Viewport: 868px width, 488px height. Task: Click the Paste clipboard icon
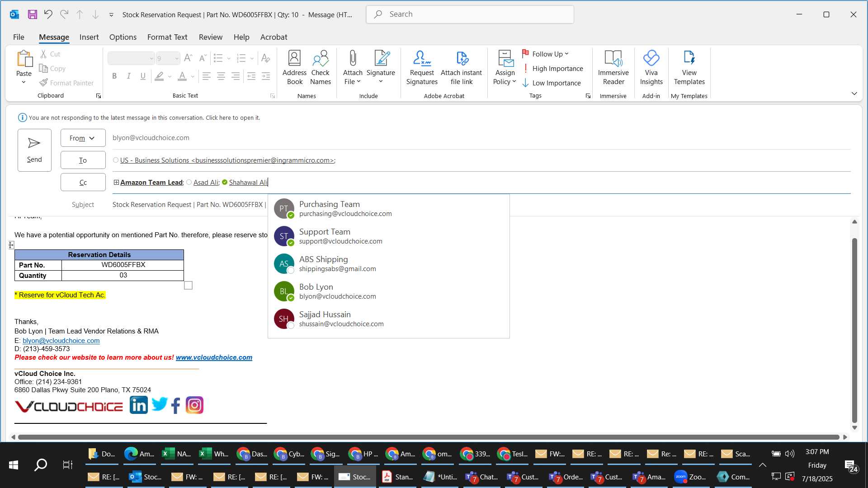[24, 59]
